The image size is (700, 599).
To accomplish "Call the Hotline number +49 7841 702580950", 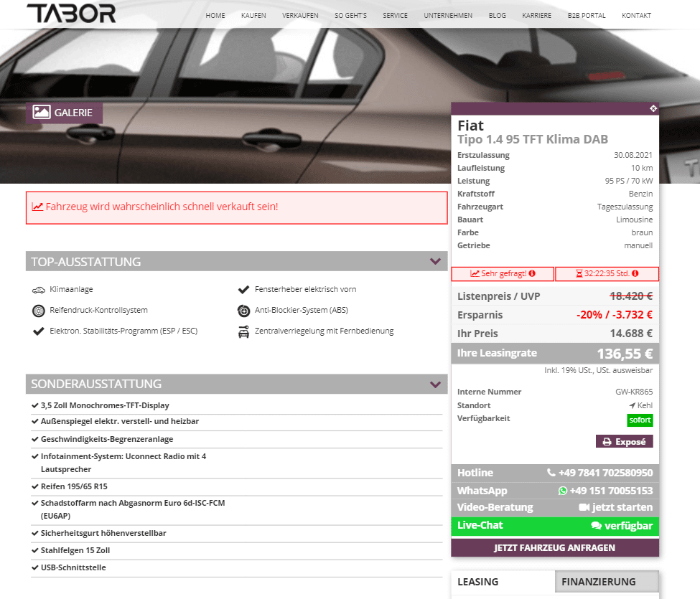I will point(605,473).
